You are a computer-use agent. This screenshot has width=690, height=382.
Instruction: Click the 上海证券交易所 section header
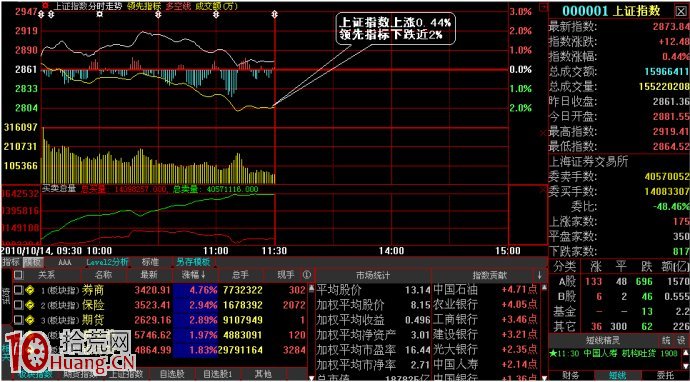pos(588,162)
